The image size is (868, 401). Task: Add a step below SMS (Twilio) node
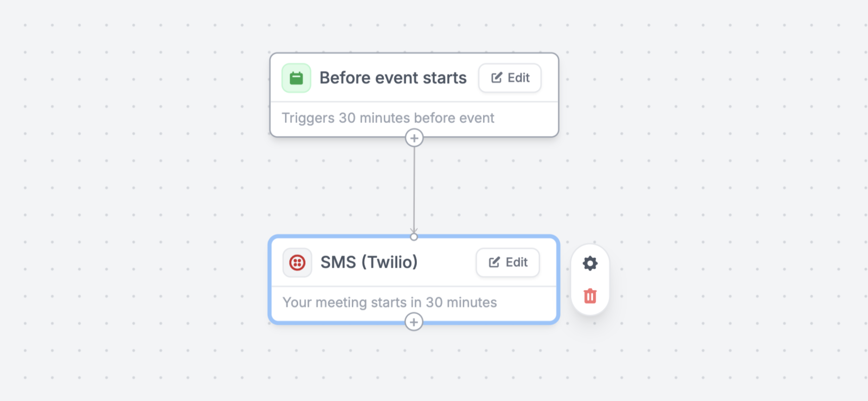coord(414,322)
